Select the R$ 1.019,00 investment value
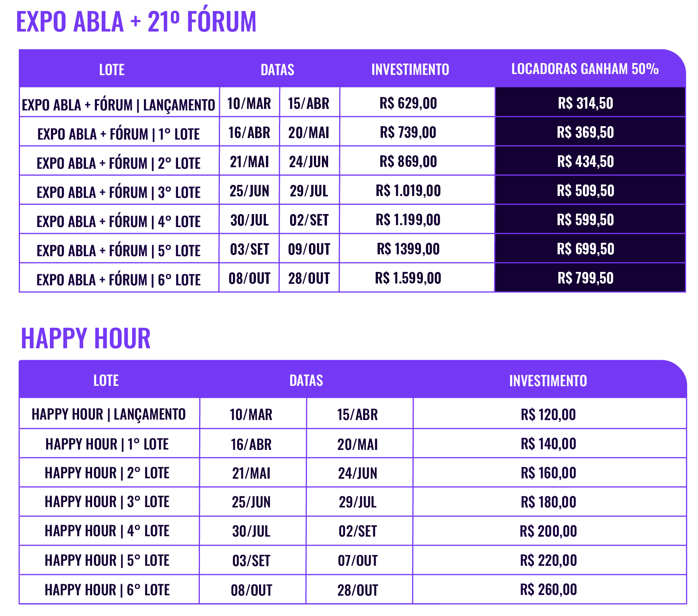The image size is (698, 616). point(408,191)
